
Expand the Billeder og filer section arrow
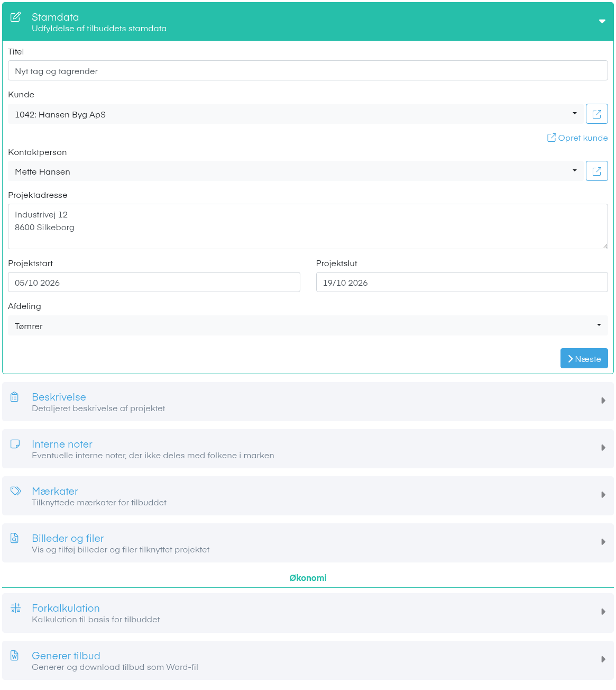point(603,542)
